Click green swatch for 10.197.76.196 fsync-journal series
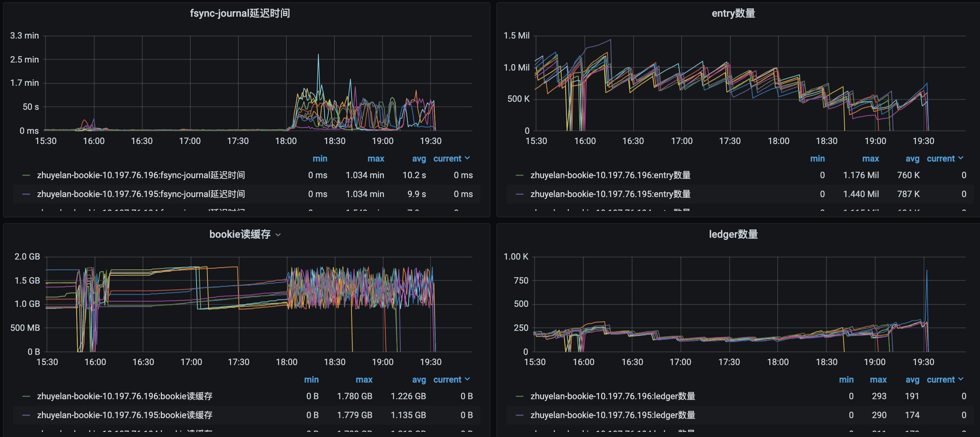This screenshot has height=437, width=980. click(26, 175)
